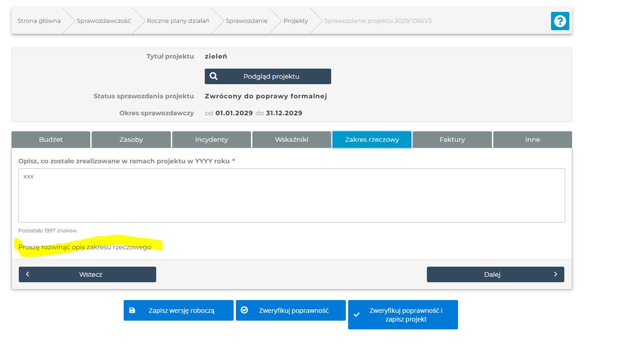This screenshot has height=349, width=644.
Task: Click magnifier icon on Podgląd projektu
Action: tap(213, 76)
